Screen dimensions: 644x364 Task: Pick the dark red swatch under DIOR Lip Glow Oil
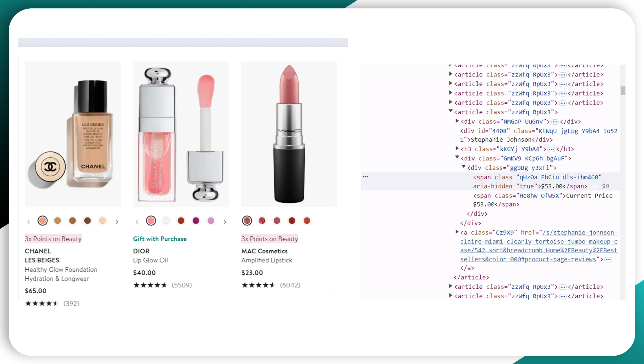pos(181,221)
